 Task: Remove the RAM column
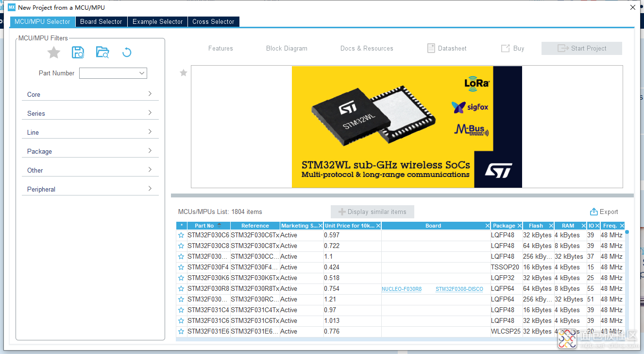[583, 226]
